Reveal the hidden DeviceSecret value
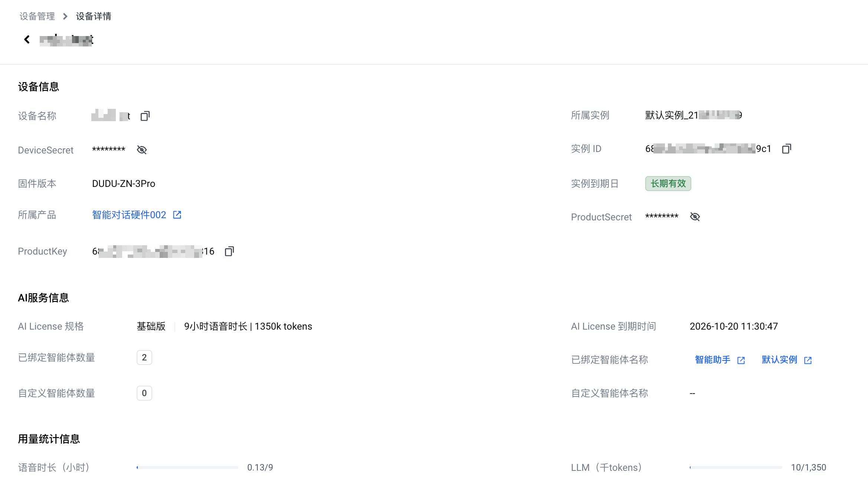This screenshot has width=868, height=492. click(142, 150)
